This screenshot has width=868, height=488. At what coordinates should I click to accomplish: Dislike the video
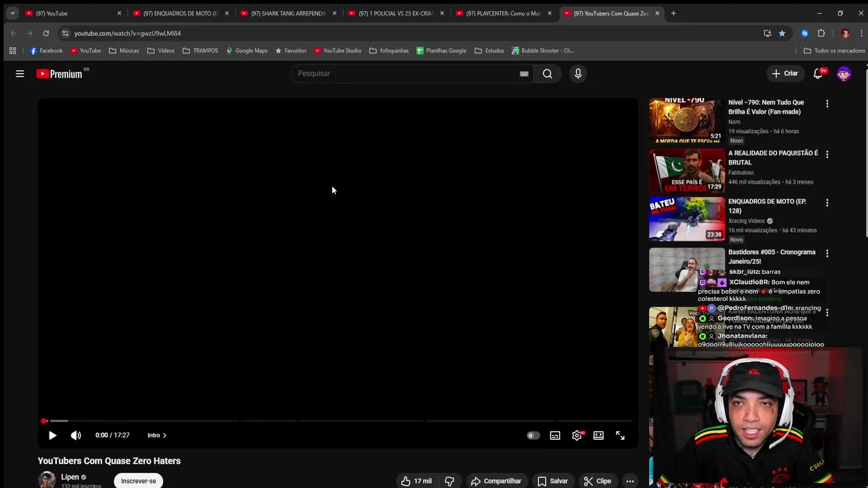pyautogui.click(x=449, y=481)
